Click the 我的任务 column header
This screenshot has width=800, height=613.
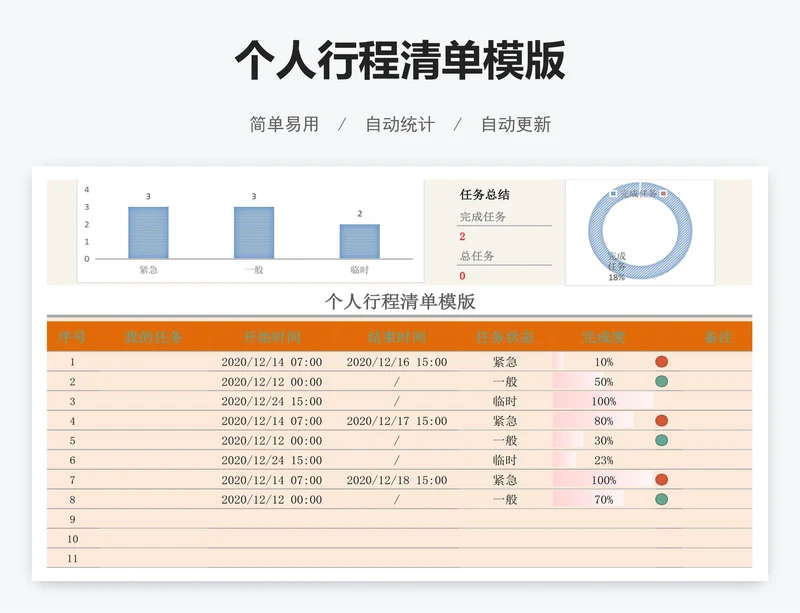[x=153, y=337]
